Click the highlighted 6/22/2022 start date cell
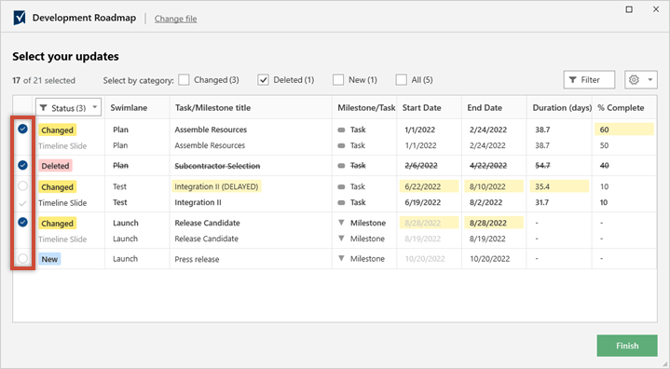The width and height of the screenshot is (670, 369). (x=429, y=187)
